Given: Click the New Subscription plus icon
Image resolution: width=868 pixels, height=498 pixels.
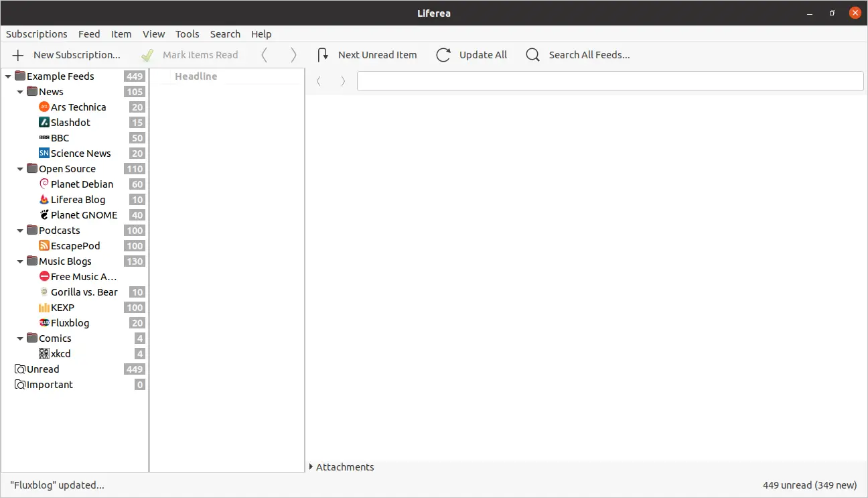Looking at the screenshot, I should pos(19,55).
